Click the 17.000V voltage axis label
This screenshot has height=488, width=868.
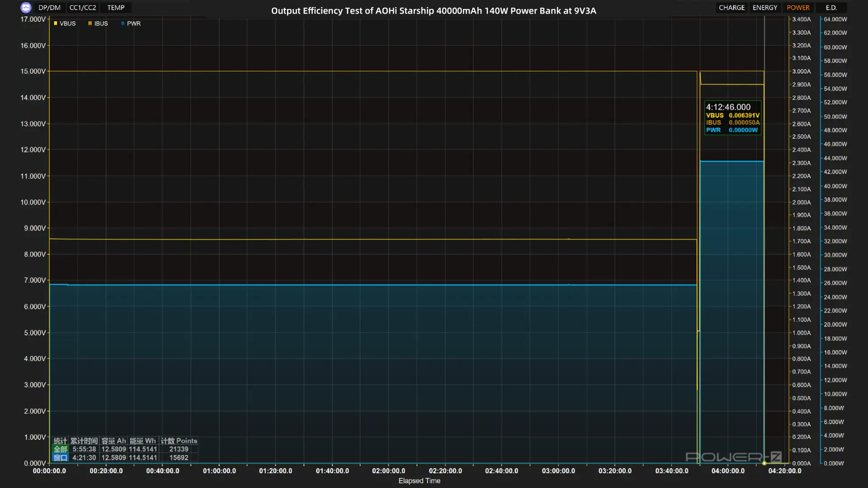[x=33, y=19]
